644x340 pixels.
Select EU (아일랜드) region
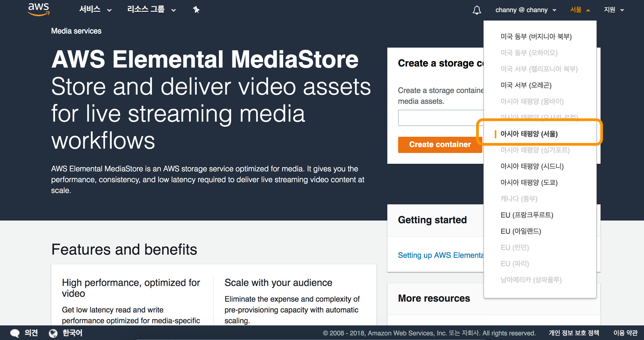(521, 231)
